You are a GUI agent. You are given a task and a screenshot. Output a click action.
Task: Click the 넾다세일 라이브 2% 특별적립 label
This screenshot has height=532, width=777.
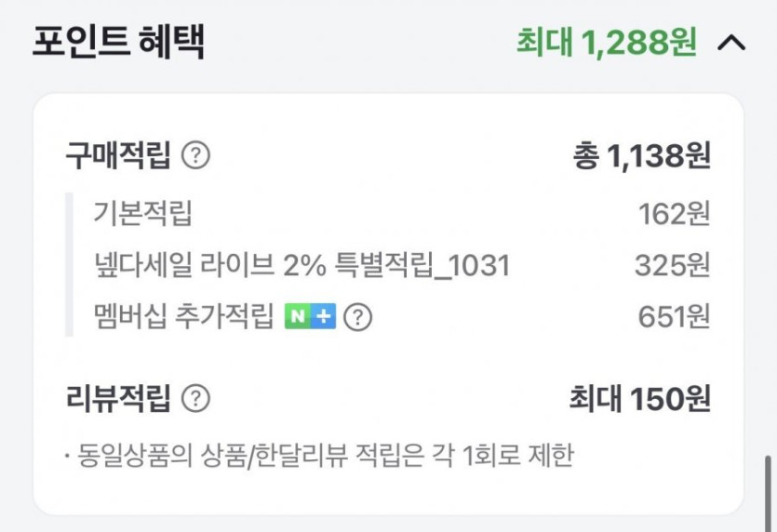coord(301,266)
